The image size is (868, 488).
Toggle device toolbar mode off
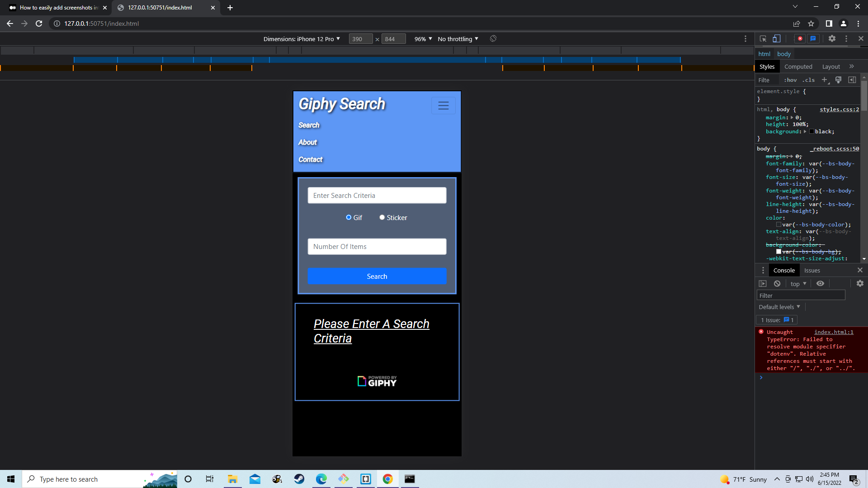pos(777,39)
